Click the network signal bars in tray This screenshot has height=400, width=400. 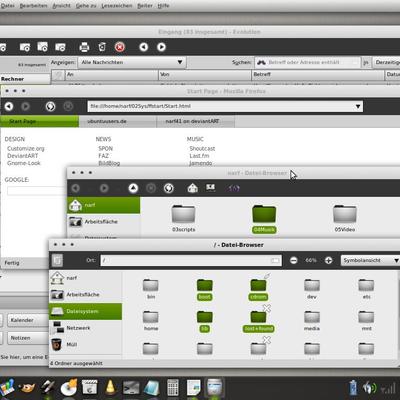388,388
